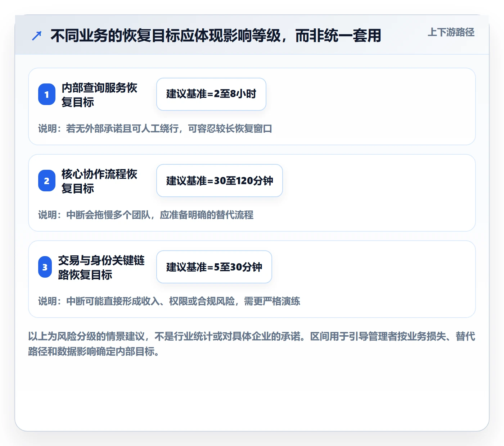This screenshot has width=504, height=446.
Task: Click the heading 内部查询服务恢复目标
Action: pos(99,95)
